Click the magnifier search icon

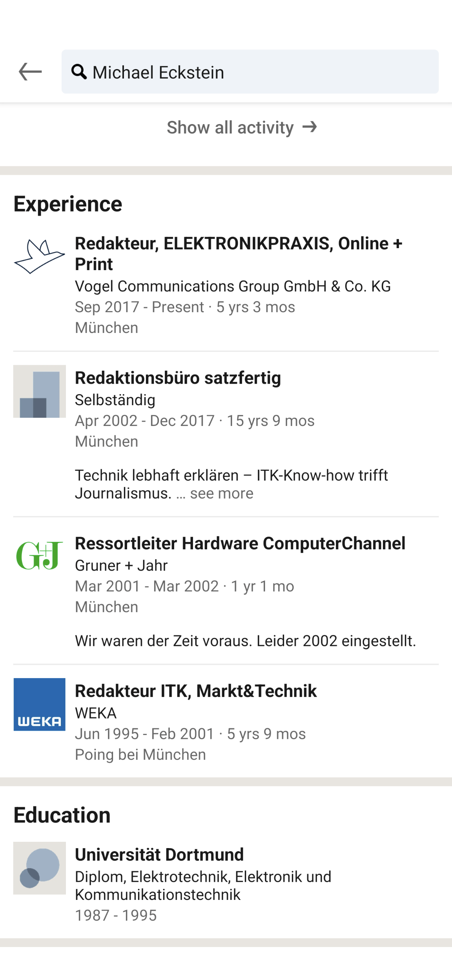coord(79,72)
